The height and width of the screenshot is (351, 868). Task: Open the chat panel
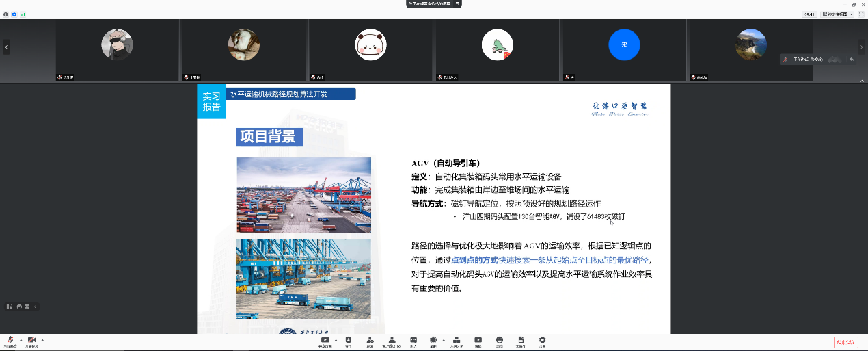(x=413, y=340)
